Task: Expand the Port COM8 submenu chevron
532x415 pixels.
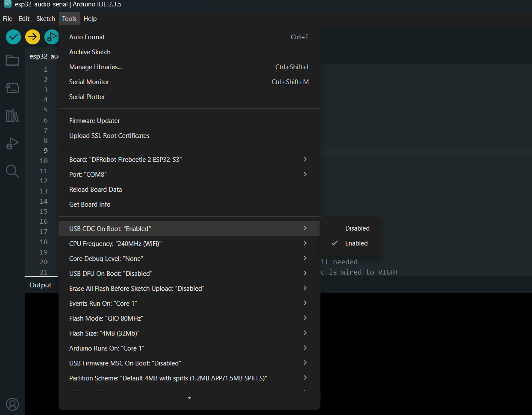Action: click(305, 174)
